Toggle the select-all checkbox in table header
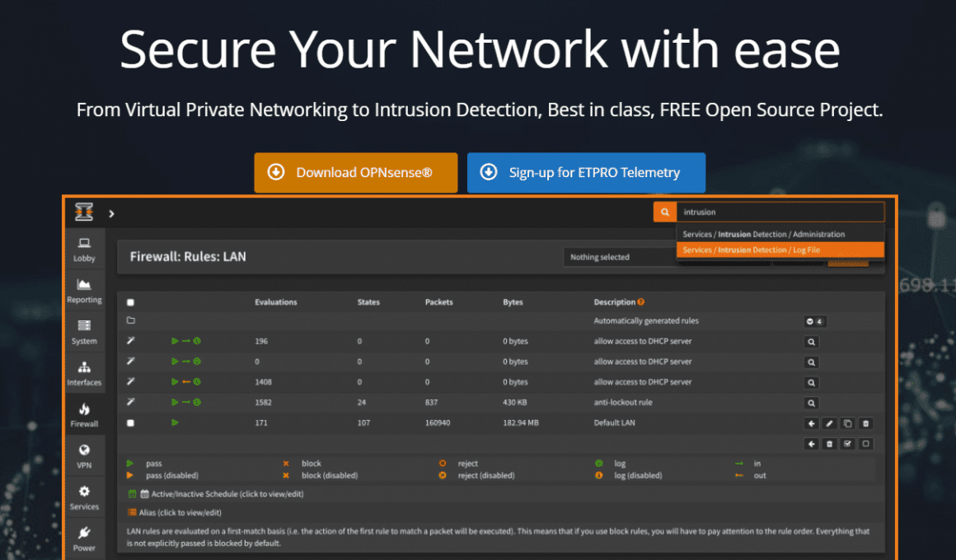This screenshot has height=560, width=956. point(130,302)
